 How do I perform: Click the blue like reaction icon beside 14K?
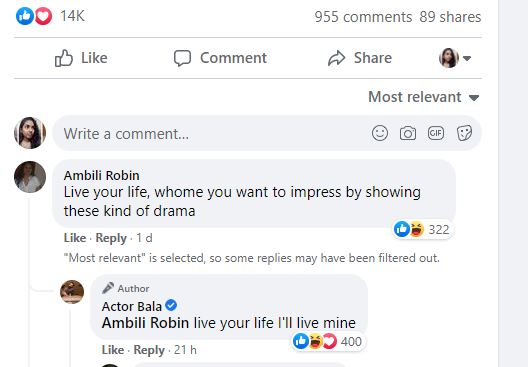coord(25,16)
